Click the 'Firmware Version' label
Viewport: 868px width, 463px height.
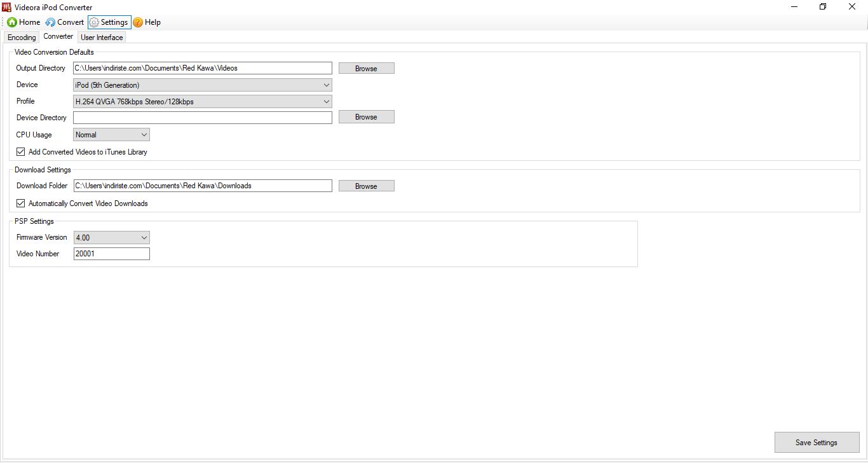click(x=42, y=237)
